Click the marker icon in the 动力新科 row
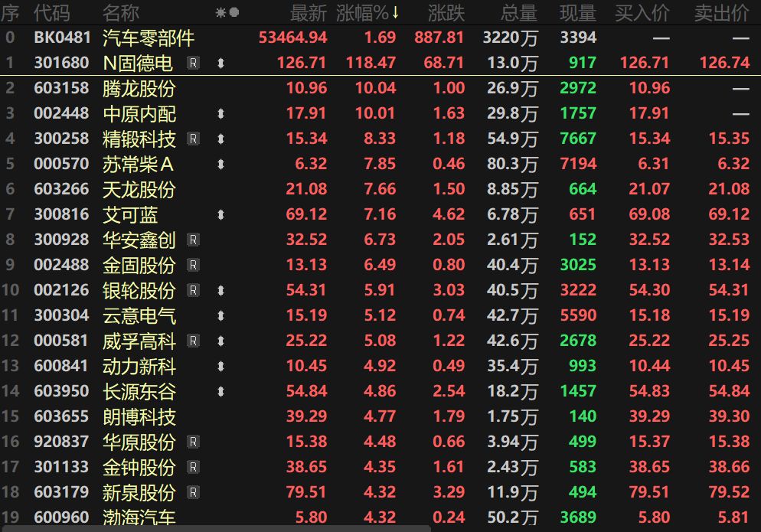Screen dimensions: 761x532 [220, 366]
